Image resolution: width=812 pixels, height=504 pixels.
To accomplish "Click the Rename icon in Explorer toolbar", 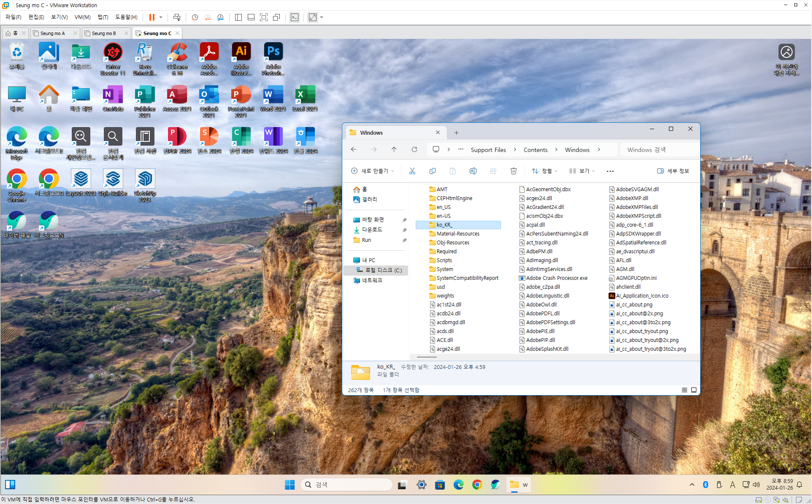I will pyautogui.click(x=473, y=171).
